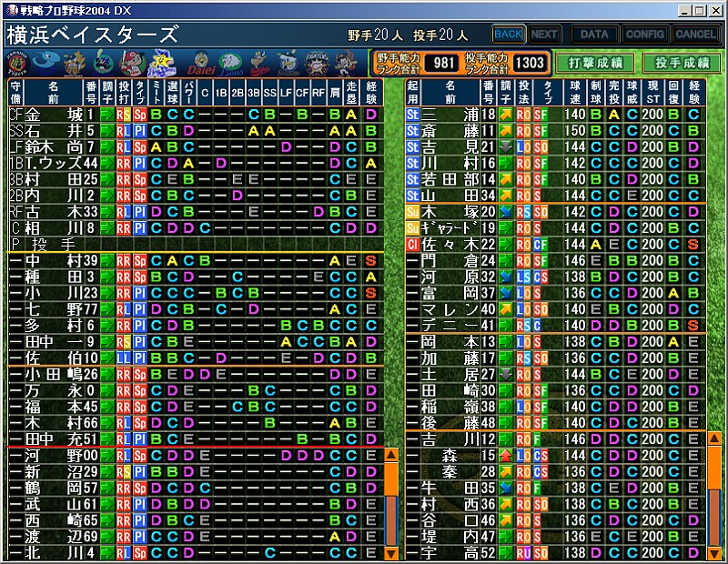Click the 走塁 column header

click(x=351, y=93)
